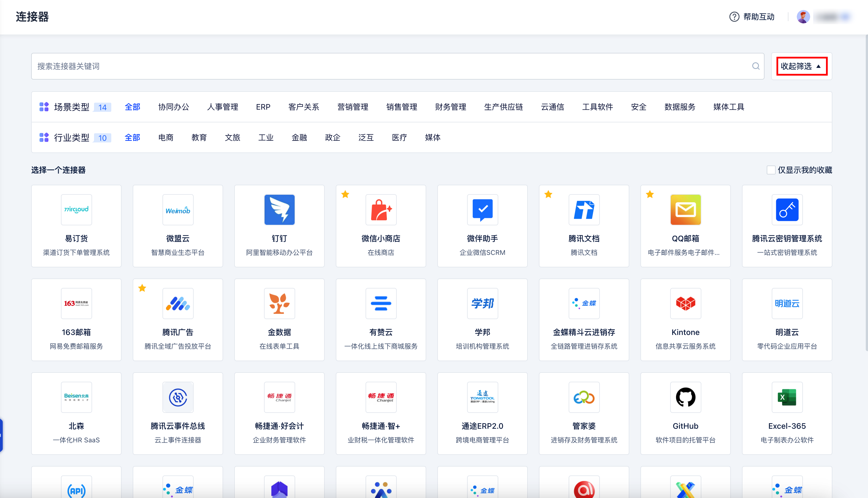This screenshot has height=498, width=868.
Task: Filter by 教育 industry
Action: [x=199, y=137]
